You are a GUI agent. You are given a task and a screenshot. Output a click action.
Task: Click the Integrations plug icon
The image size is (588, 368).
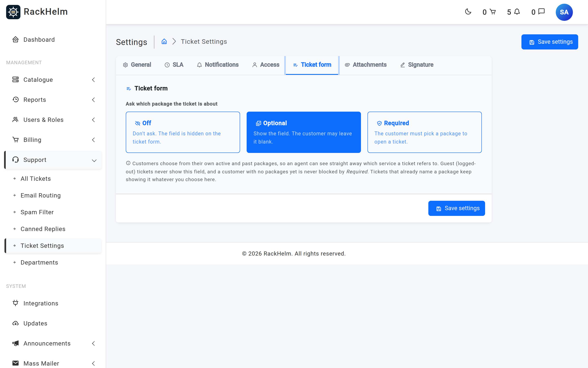pyautogui.click(x=16, y=303)
